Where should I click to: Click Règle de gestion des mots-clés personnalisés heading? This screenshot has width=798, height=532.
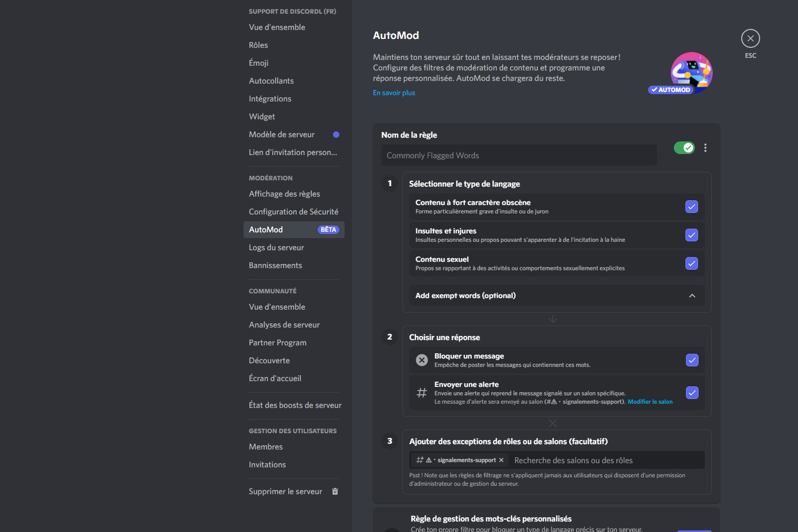[491, 519]
